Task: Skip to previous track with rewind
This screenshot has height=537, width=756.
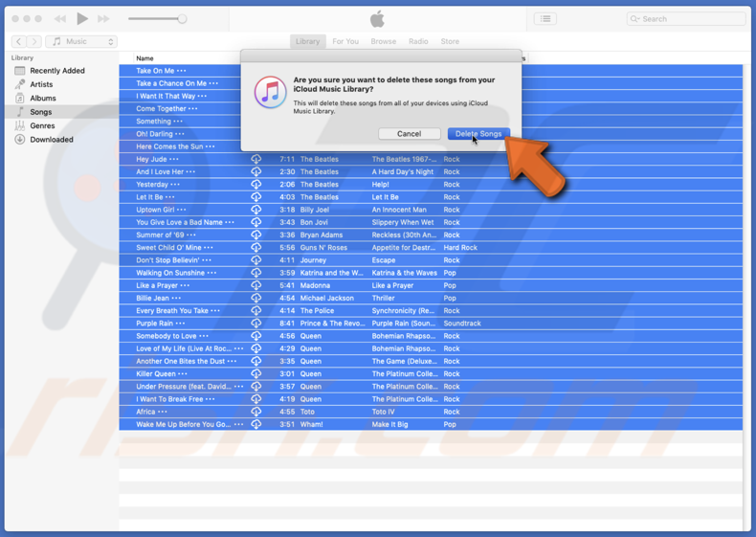Action: (60, 19)
